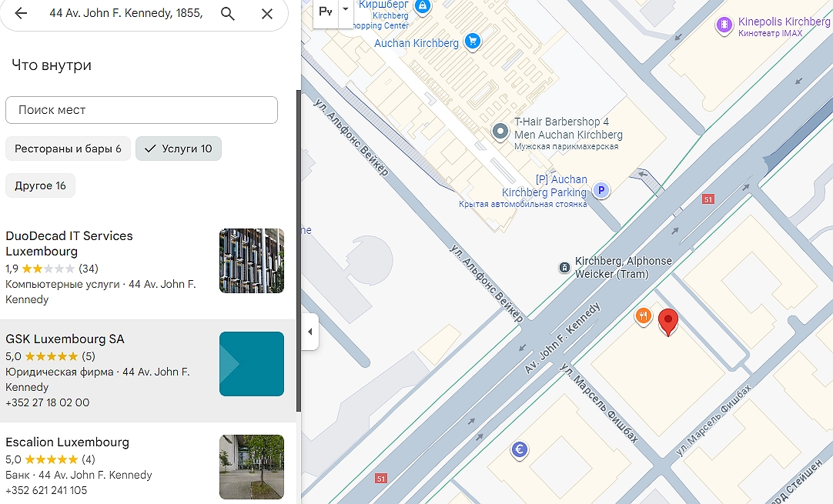
Task: Click Escalion phone number +352 621 241 105
Action: (46, 490)
